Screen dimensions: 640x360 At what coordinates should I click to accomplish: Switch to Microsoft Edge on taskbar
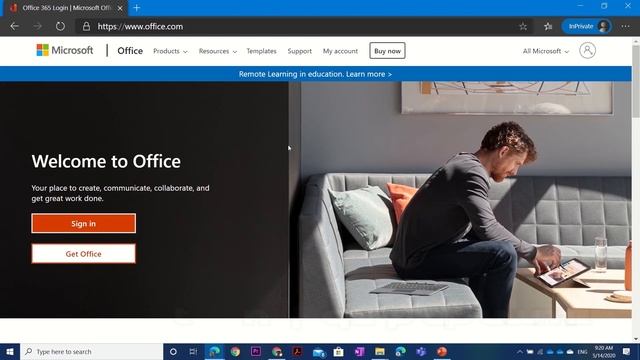tap(214, 351)
